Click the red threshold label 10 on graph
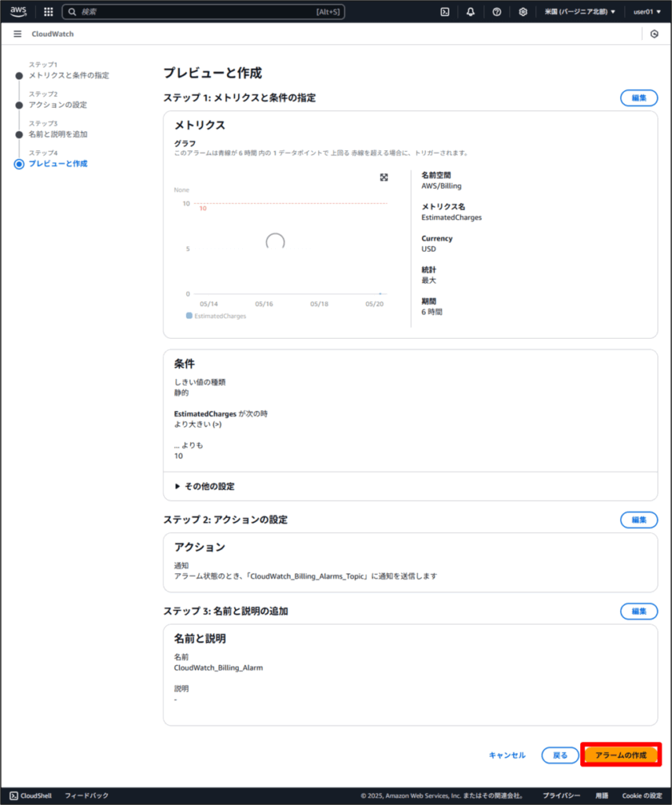 pyautogui.click(x=203, y=208)
